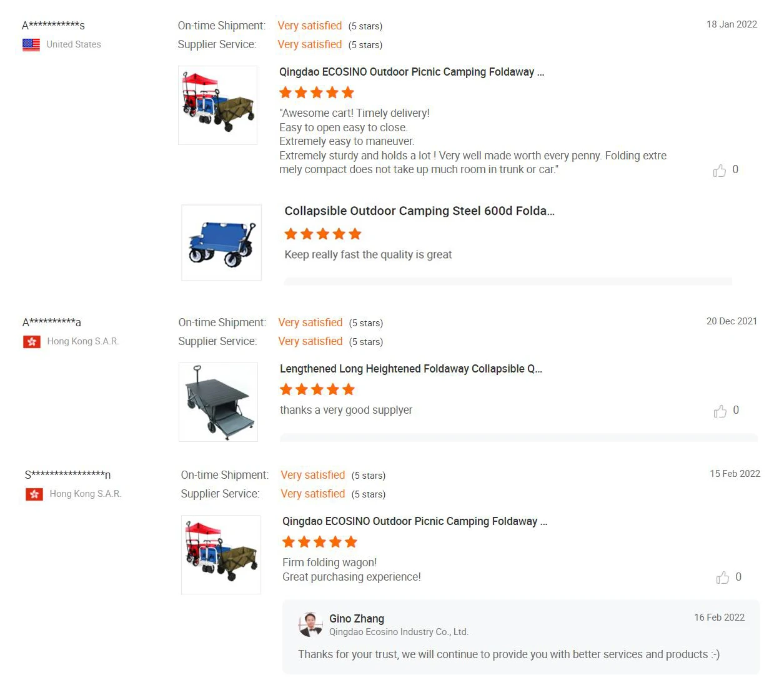
Task: Open the 'Qingdao ECOSINO Outdoor Picnic' link in the 18 Jan review
Action: tap(412, 72)
